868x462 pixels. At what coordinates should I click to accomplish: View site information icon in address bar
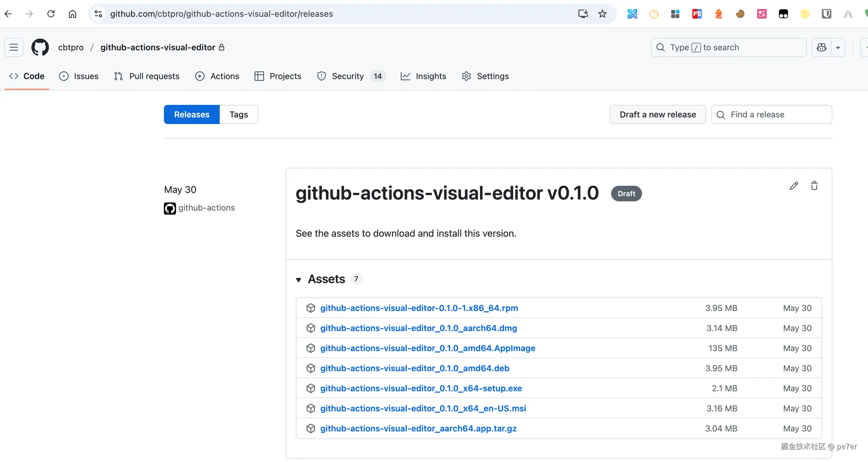(98, 14)
